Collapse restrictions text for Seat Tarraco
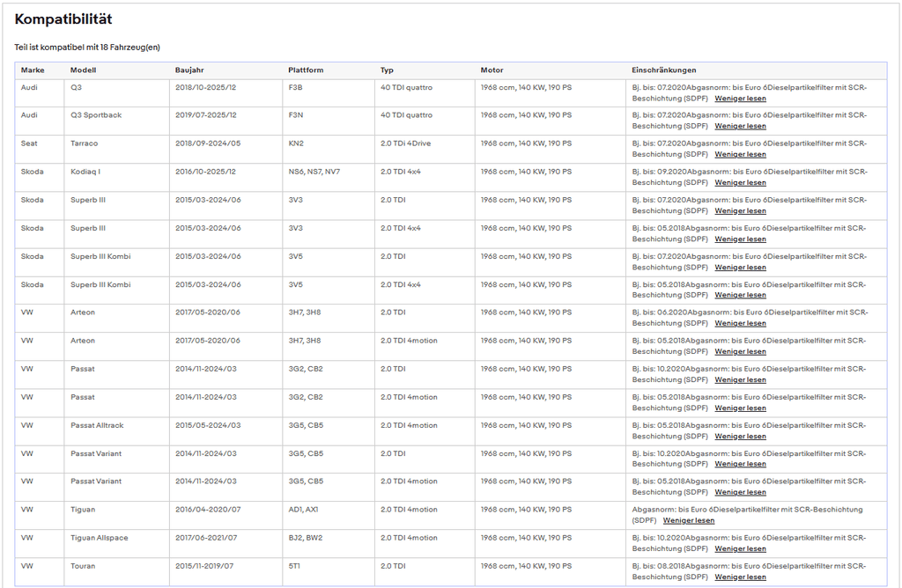This screenshot has width=902, height=588. (740, 154)
